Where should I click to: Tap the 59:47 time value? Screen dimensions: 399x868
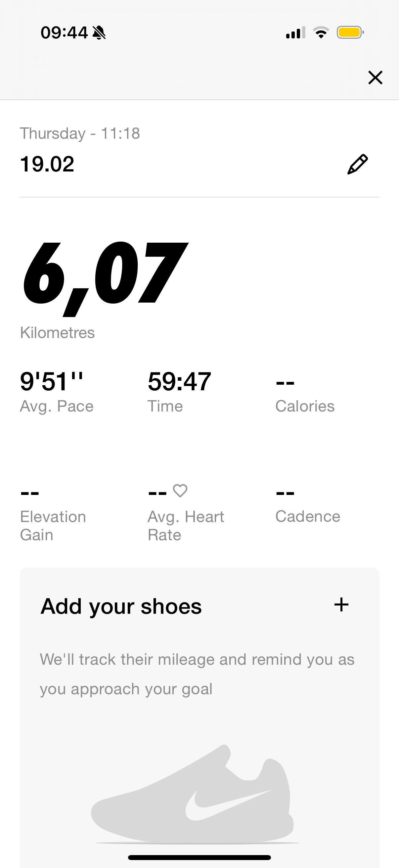(179, 381)
